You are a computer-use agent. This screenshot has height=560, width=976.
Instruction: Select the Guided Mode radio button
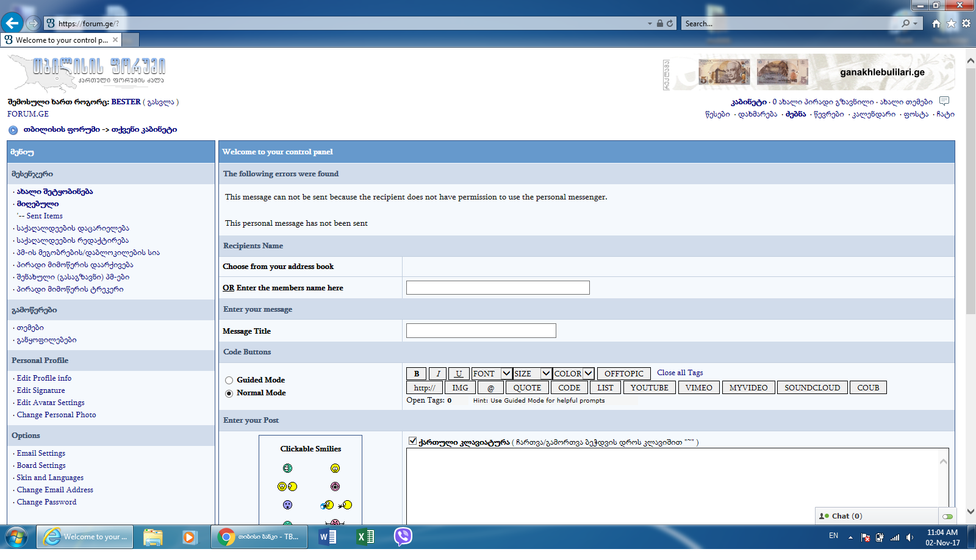point(229,381)
